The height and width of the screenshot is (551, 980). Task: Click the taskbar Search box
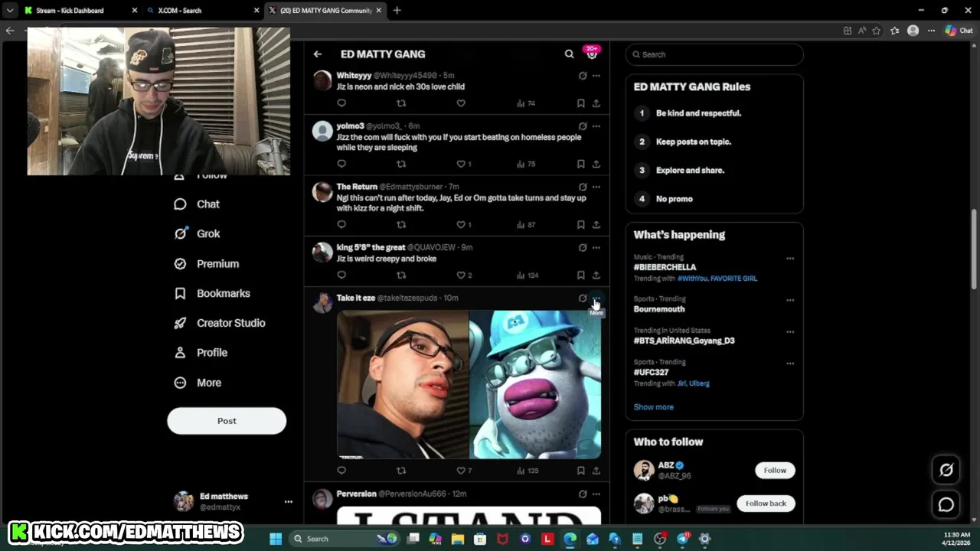coord(345,539)
